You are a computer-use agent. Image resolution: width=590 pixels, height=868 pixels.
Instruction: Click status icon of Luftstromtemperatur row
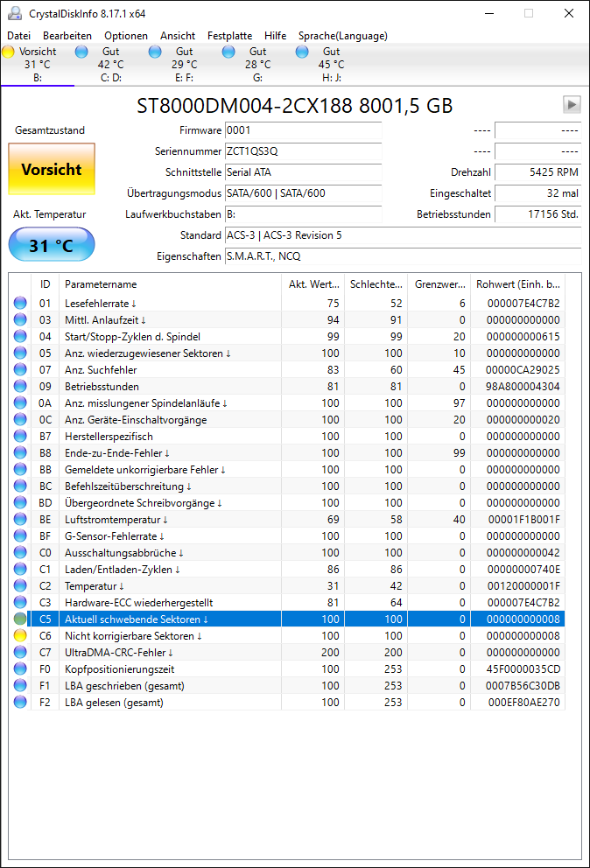[x=20, y=519]
